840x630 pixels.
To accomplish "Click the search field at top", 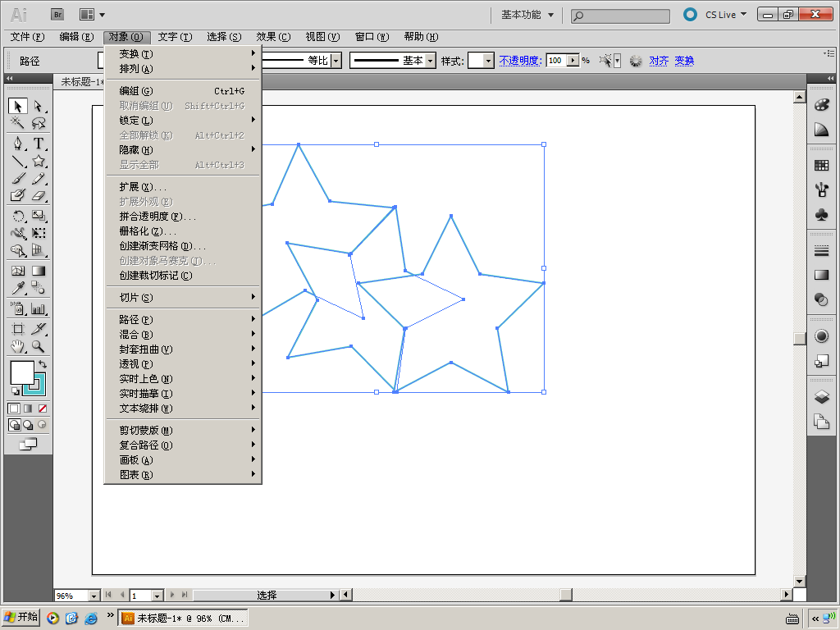I will tap(620, 16).
